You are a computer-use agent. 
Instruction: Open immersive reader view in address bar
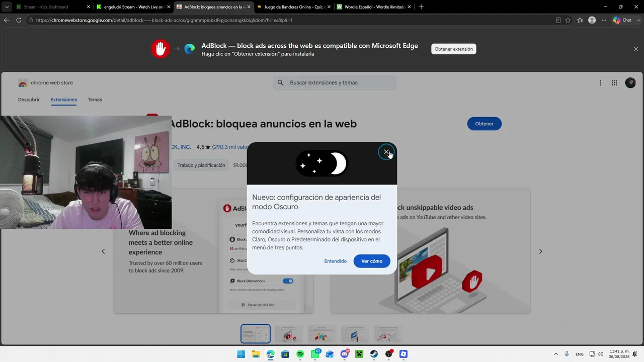[558, 20]
